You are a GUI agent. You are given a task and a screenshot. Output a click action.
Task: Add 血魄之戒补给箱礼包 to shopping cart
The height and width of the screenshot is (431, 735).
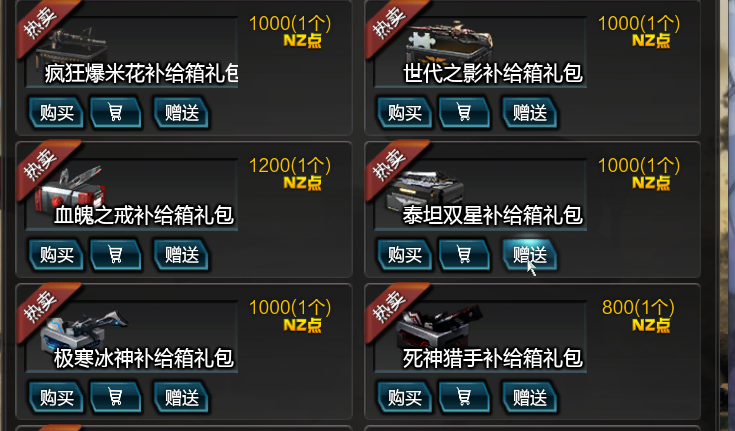click(115, 255)
